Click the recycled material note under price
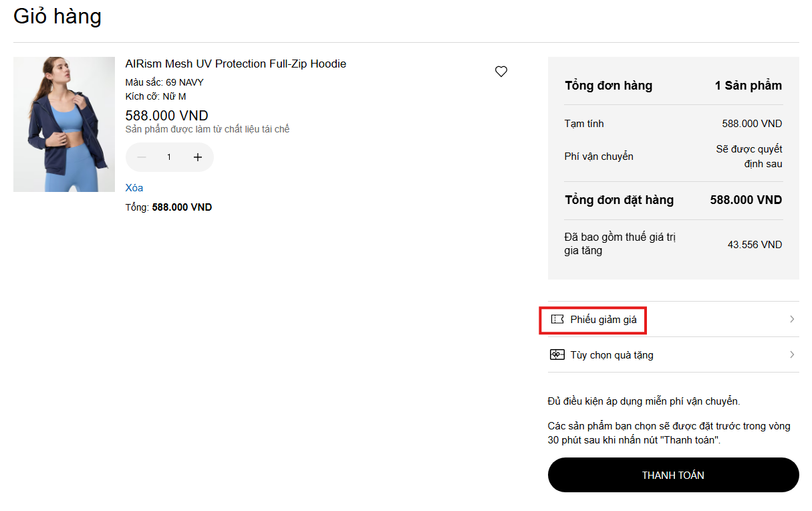This screenshot has width=812, height=511. point(207,129)
